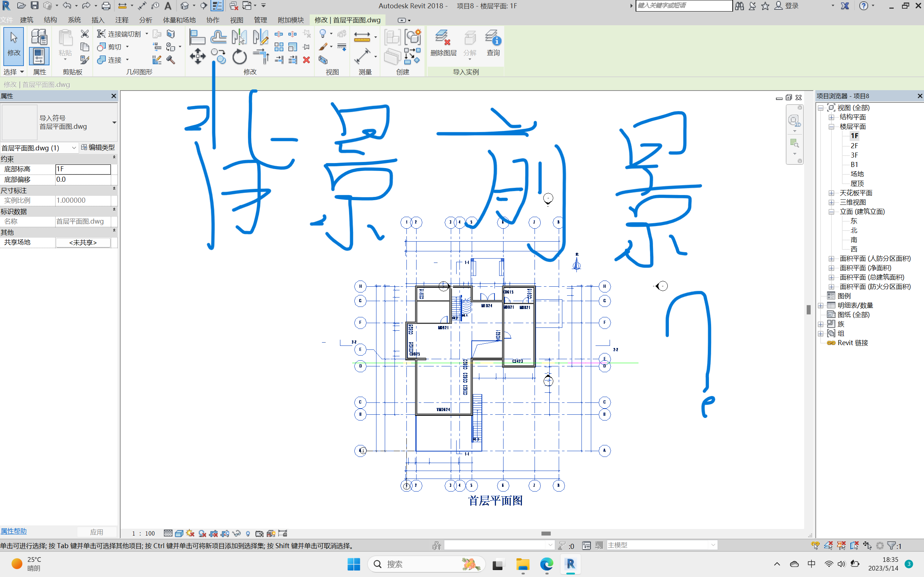
Task: Expand the 立面 (建筑立面) tree node
Action: pos(832,212)
